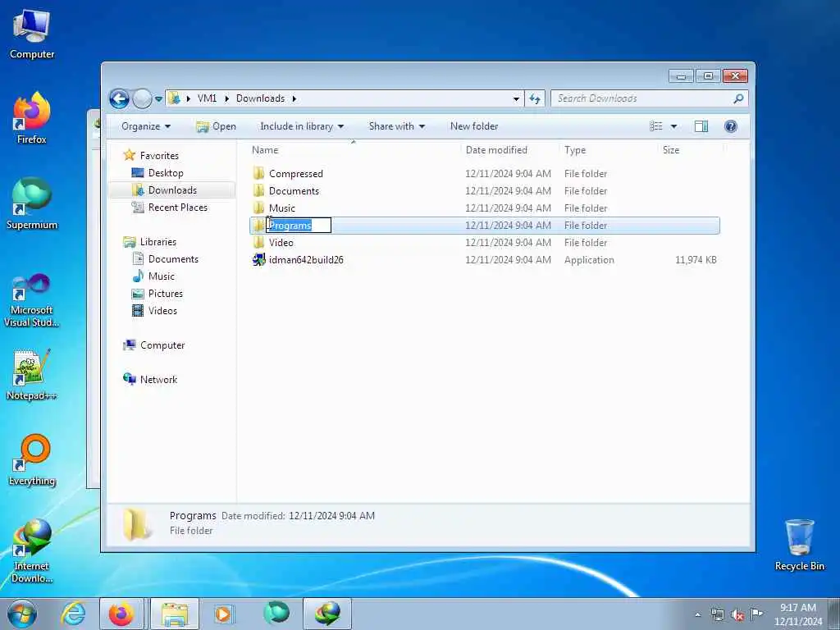Sort by Date modified column header

point(510,150)
